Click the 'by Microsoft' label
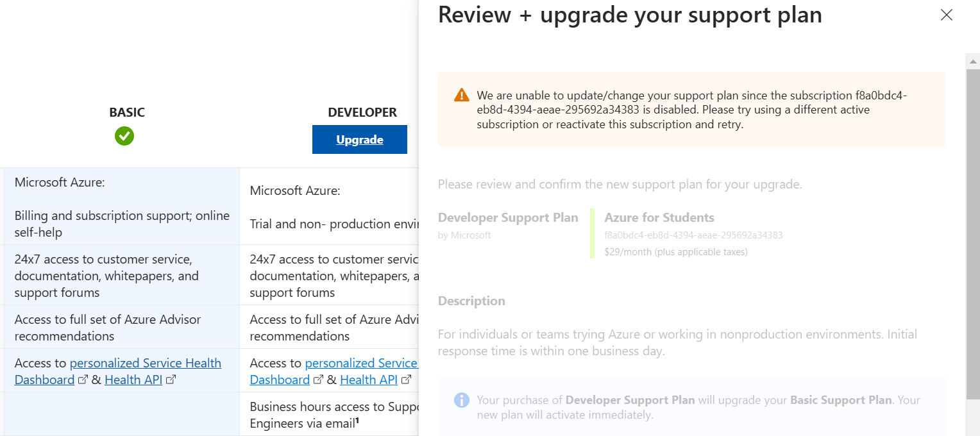The height and width of the screenshot is (436, 980). point(464,235)
